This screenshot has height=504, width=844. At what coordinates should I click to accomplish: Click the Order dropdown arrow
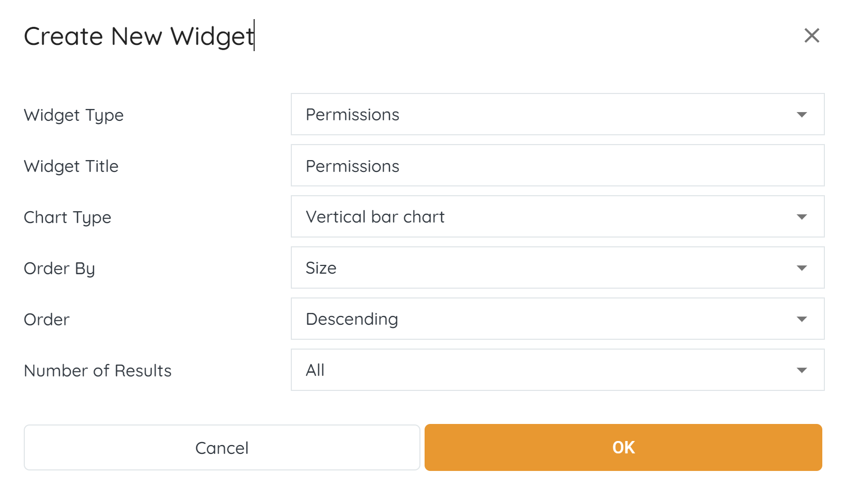[x=802, y=319]
